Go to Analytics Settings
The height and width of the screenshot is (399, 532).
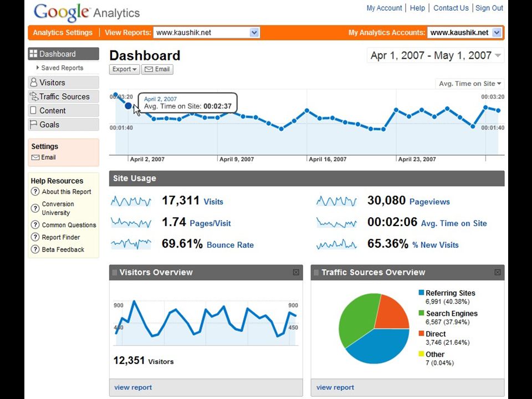point(63,33)
